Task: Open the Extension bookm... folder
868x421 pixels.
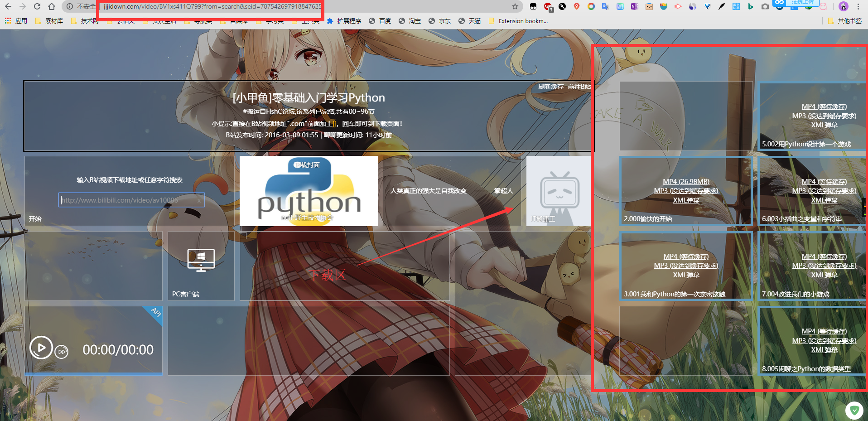Action: [518, 21]
